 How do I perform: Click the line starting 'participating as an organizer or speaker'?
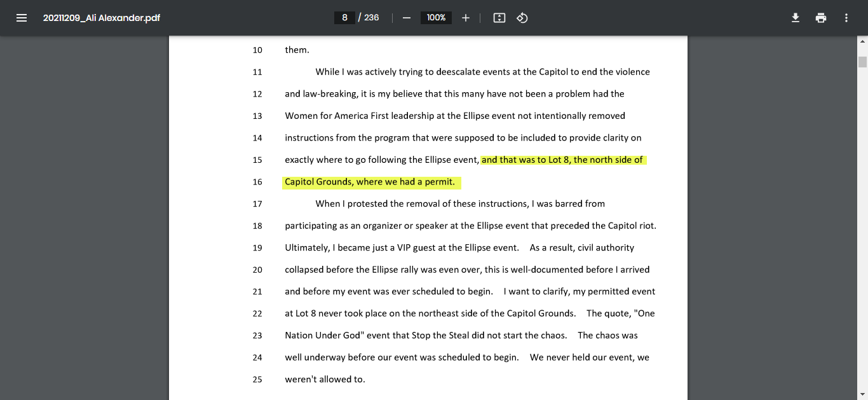pyautogui.click(x=470, y=226)
